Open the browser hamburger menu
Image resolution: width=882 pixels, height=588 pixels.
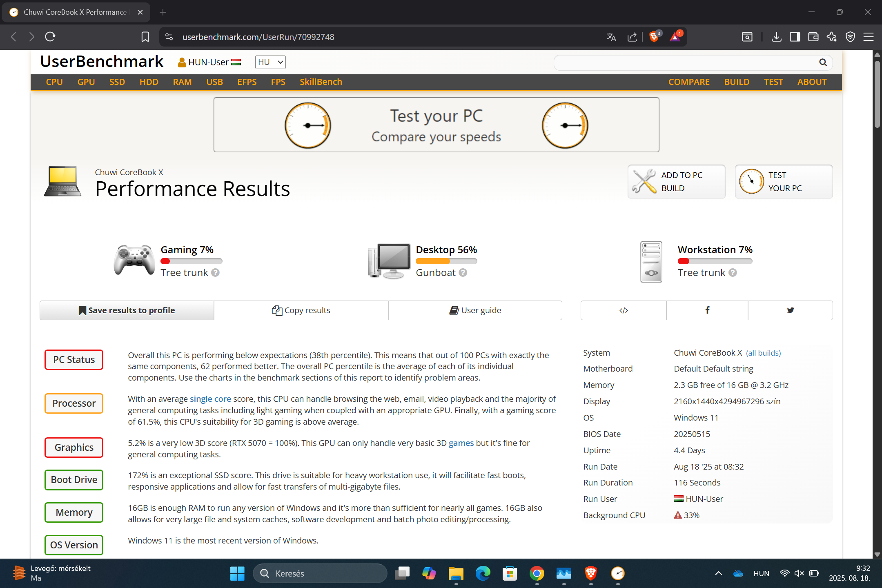[x=869, y=37]
